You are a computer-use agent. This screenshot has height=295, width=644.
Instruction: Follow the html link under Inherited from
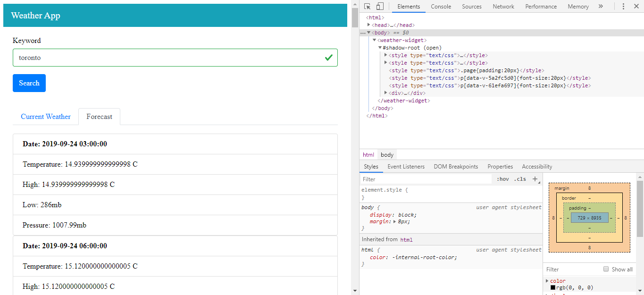(x=406, y=240)
